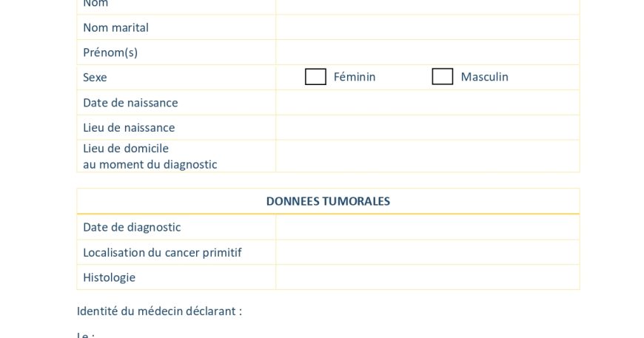Click the Lieu de naissance input field
The height and width of the screenshot is (338, 644).
(427, 128)
